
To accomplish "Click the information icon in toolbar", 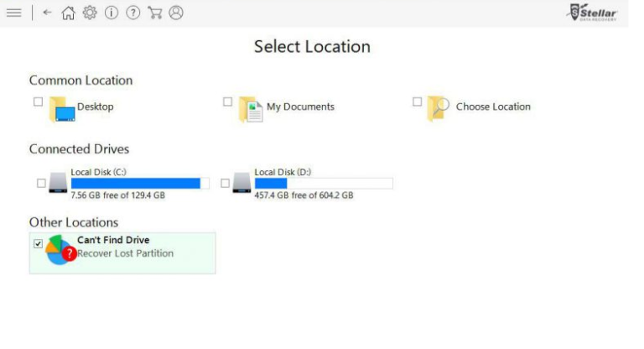I will [x=111, y=13].
